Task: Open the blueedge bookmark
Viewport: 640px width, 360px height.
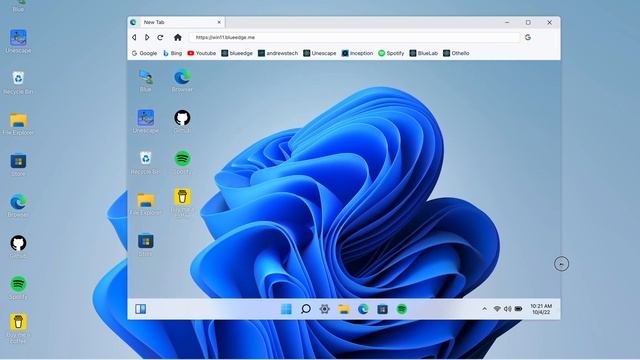Action: click(237, 53)
